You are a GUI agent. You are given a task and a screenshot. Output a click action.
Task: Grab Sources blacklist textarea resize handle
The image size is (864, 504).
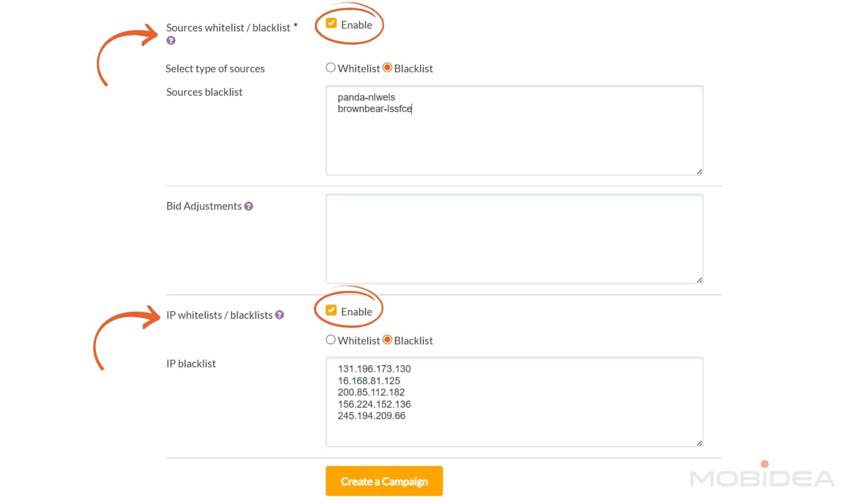(699, 172)
